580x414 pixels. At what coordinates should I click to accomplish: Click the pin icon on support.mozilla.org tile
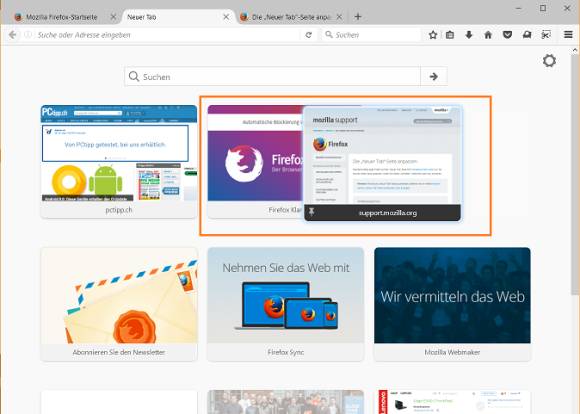tap(311, 212)
